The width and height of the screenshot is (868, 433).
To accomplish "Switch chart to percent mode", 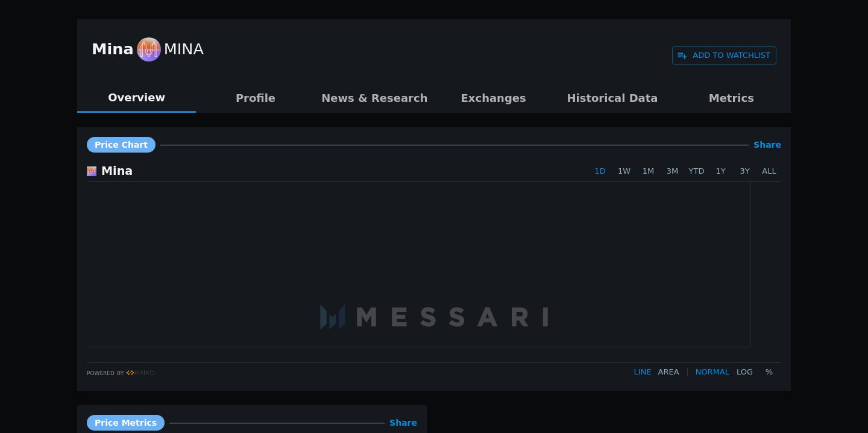I will pyautogui.click(x=769, y=372).
